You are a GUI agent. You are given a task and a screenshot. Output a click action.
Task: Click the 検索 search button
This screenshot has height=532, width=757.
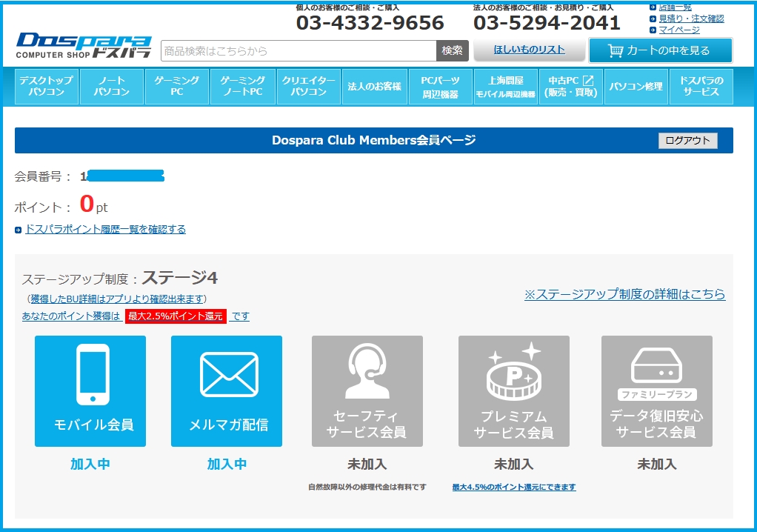click(x=453, y=50)
